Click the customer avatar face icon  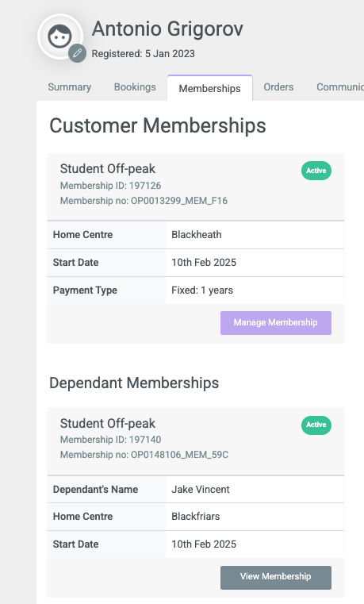click(59, 36)
